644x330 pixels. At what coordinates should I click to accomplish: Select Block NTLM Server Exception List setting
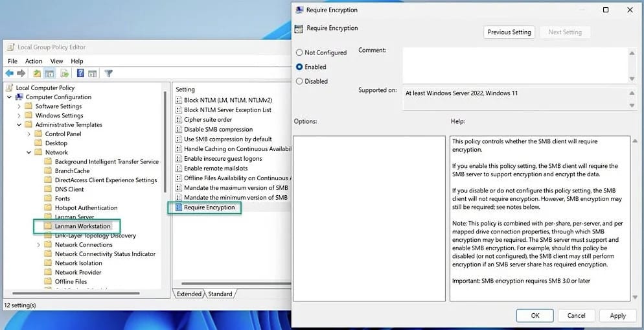click(x=227, y=110)
